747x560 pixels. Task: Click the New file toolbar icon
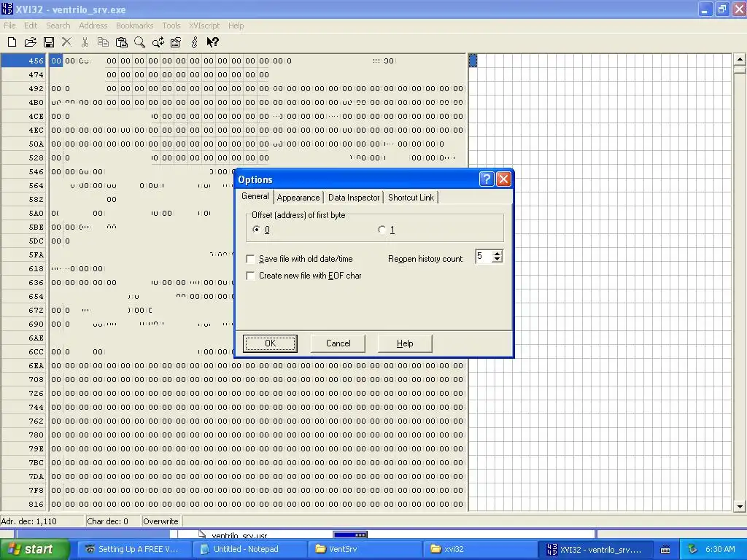tap(12, 42)
